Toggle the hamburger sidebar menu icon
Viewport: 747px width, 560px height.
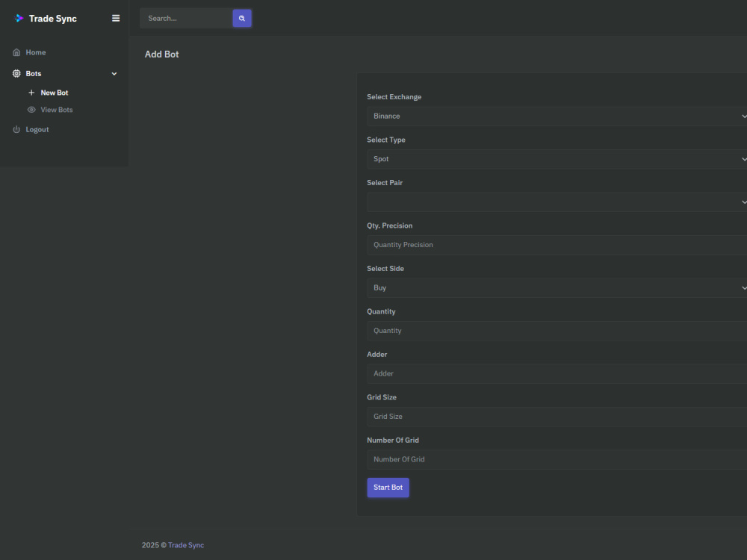tap(116, 18)
